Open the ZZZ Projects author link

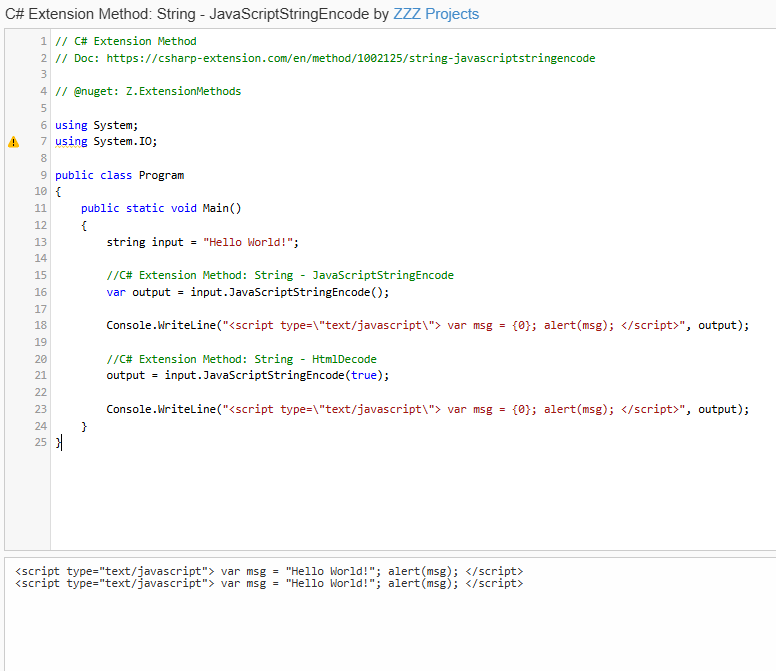436,14
